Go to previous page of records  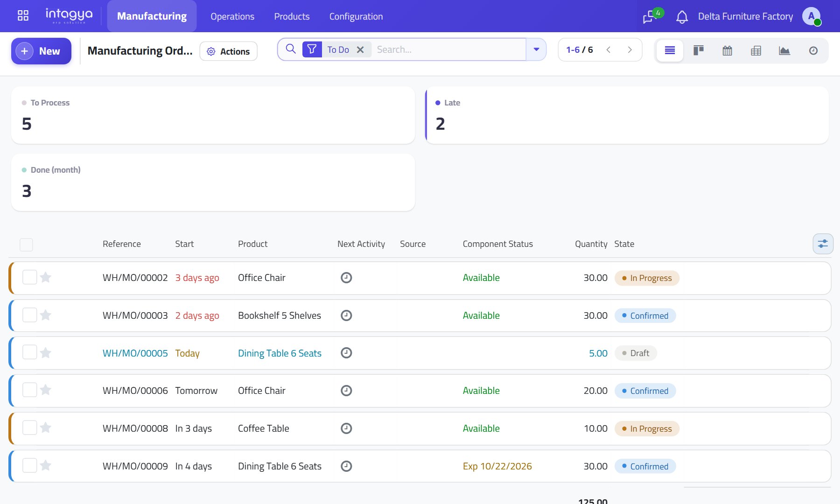[609, 49]
